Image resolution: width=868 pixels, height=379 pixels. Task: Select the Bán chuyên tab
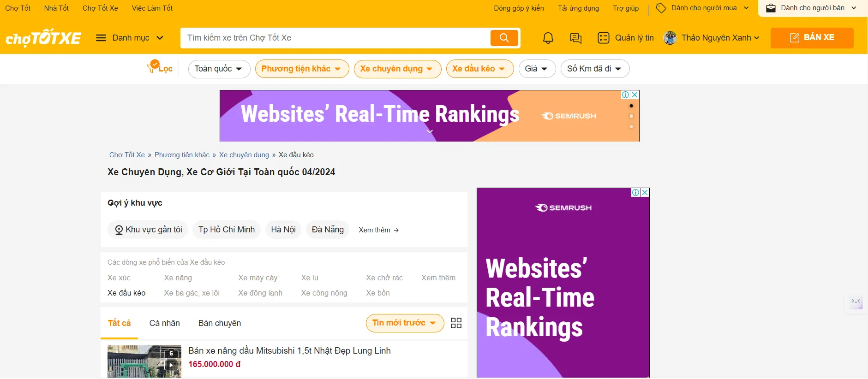[x=220, y=323]
